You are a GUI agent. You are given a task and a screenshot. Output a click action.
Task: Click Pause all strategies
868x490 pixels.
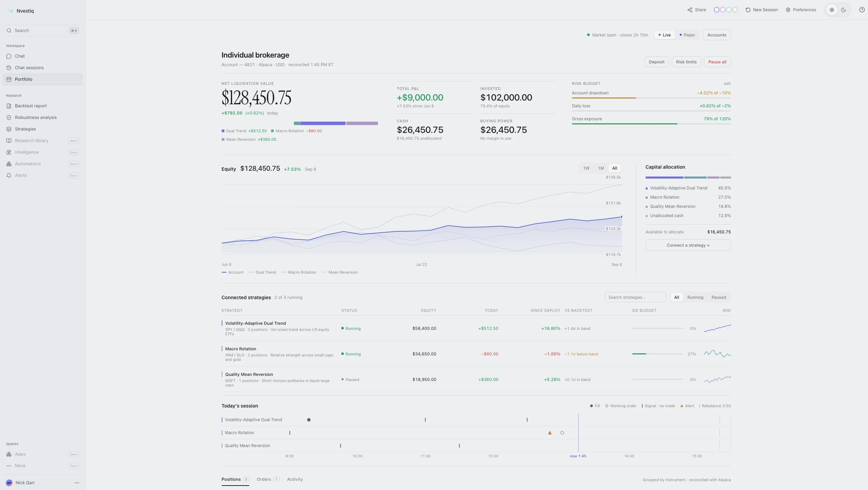[x=717, y=62]
